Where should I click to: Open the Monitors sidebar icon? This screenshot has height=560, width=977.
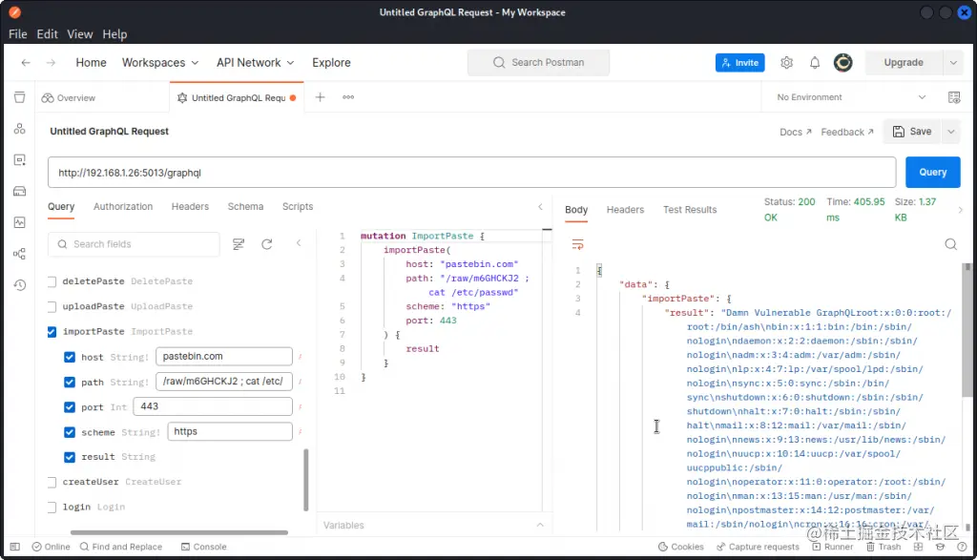(x=19, y=222)
